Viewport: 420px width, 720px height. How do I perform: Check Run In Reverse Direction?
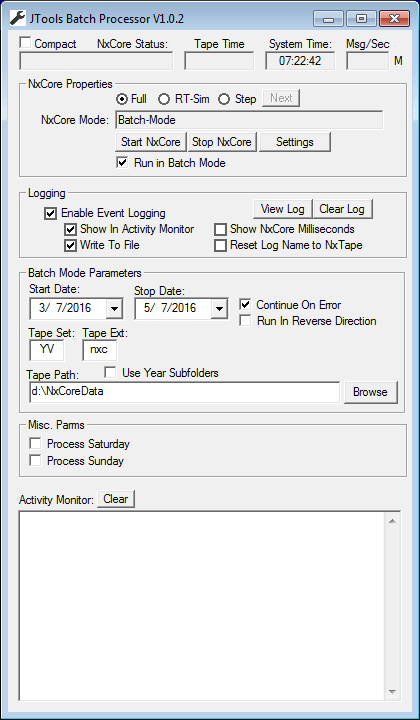(x=246, y=321)
